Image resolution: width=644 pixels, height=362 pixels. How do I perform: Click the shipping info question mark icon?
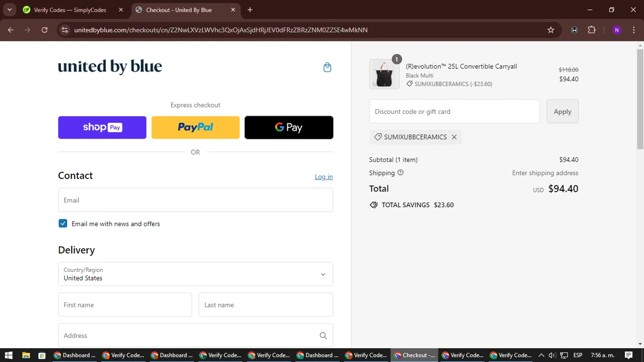(x=401, y=173)
